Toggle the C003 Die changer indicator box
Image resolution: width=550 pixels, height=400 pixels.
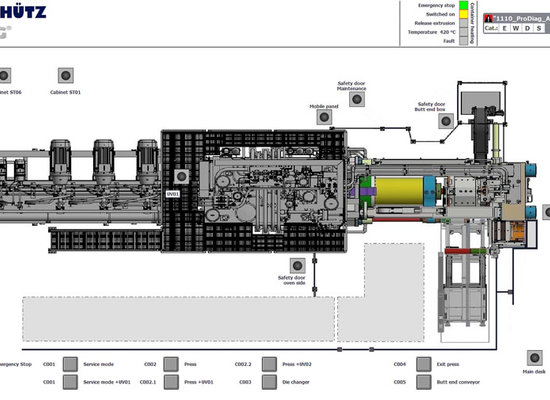[269, 382]
